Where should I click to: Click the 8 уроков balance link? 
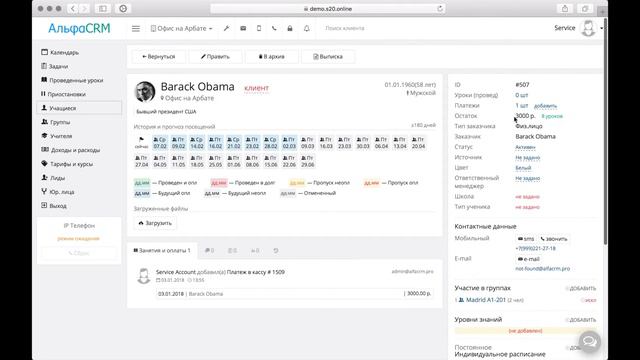click(552, 116)
